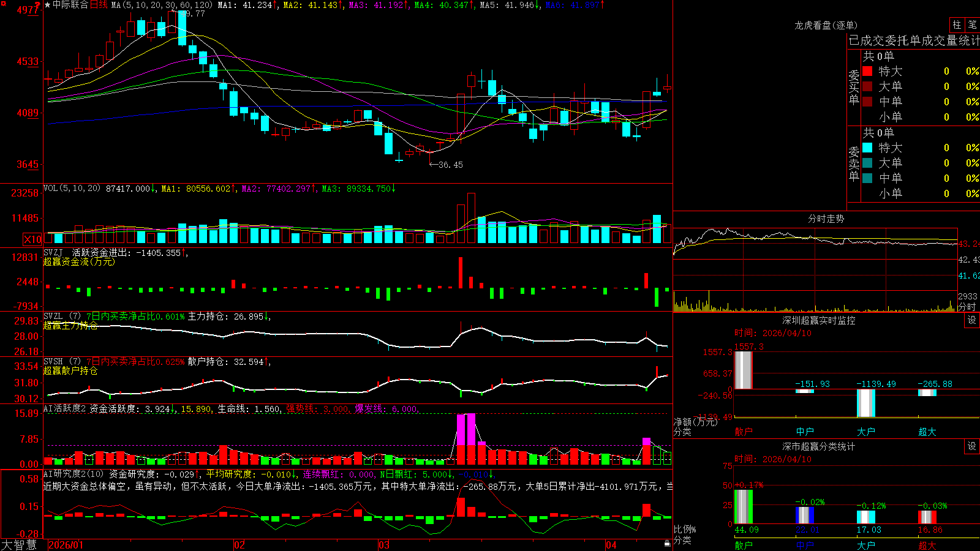Image resolution: width=980 pixels, height=551 pixels.
Task: Click the lock icon at the chart's bottom-right
Action: tap(667, 543)
